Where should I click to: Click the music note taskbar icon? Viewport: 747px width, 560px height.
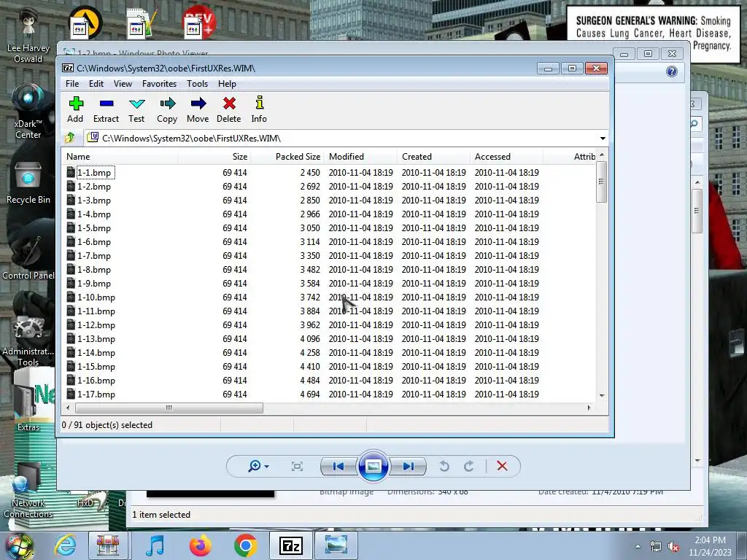coord(155,545)
